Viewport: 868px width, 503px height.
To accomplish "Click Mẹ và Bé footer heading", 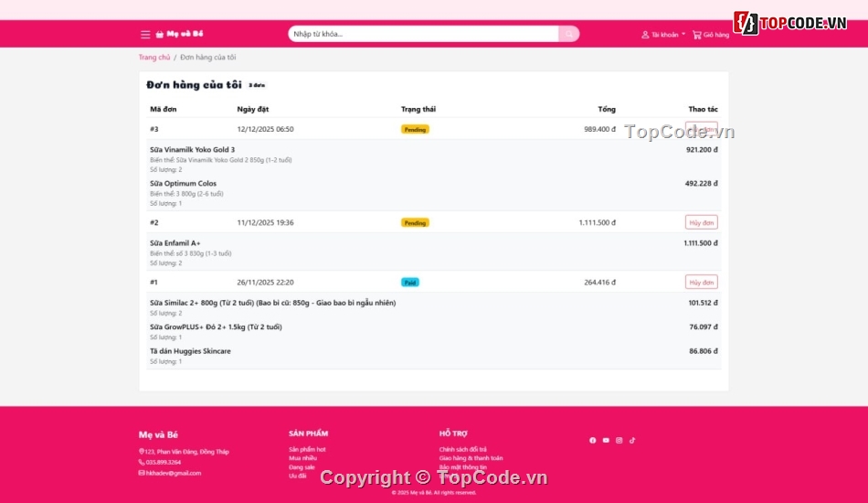I will click(x=158, y=434).
